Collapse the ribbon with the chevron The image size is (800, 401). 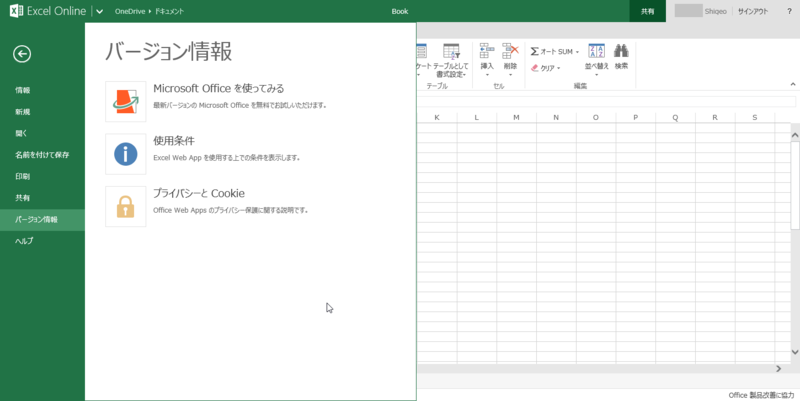[793, 84]
